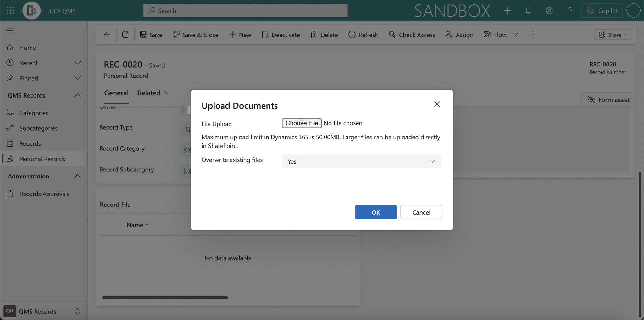Click the DEV QMS app logo

31,10
